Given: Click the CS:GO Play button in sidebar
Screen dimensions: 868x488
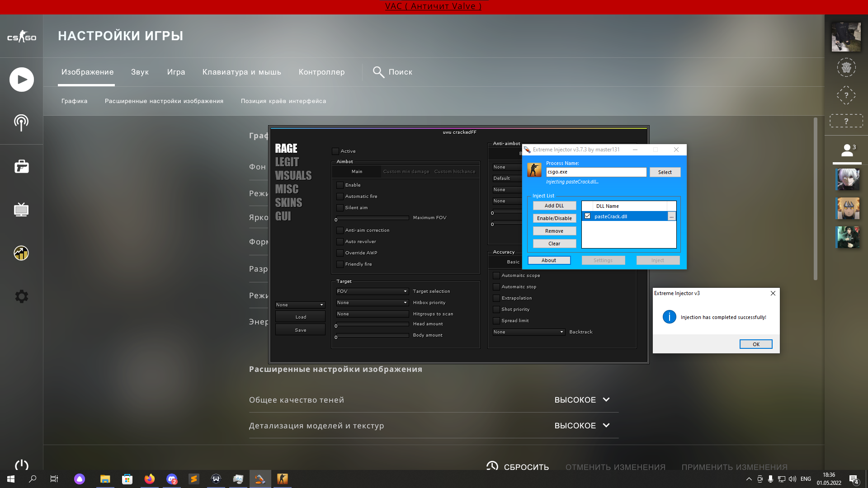Looking at the screenshot, I should tap(21, 80).
